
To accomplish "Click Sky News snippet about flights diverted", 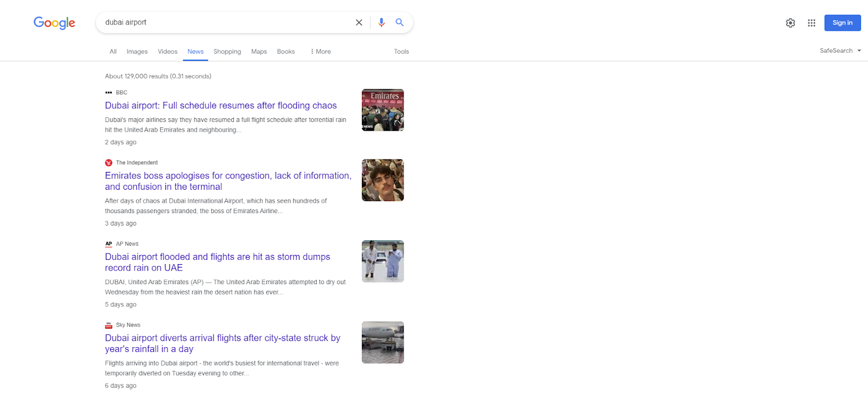I will 222,368.
